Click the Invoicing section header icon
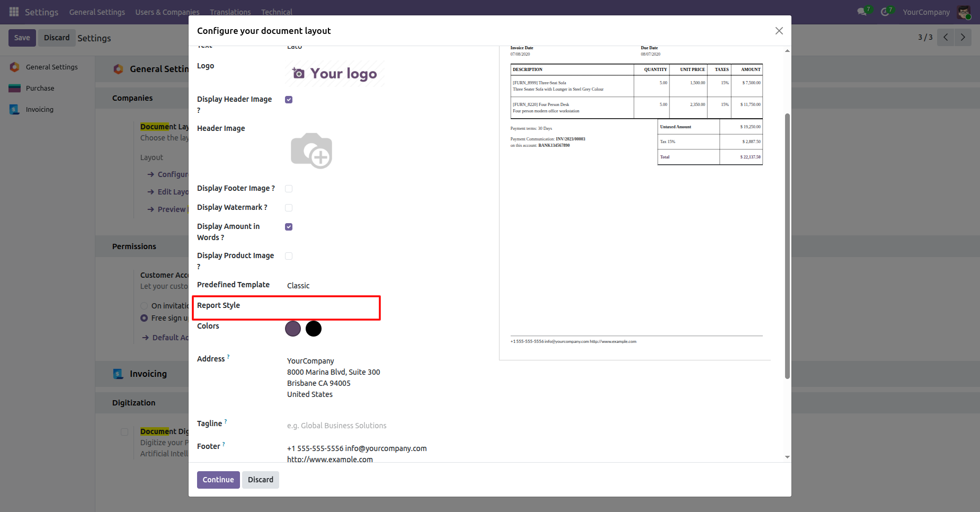This screenshot has width=980, height=512. coord(118,374)
